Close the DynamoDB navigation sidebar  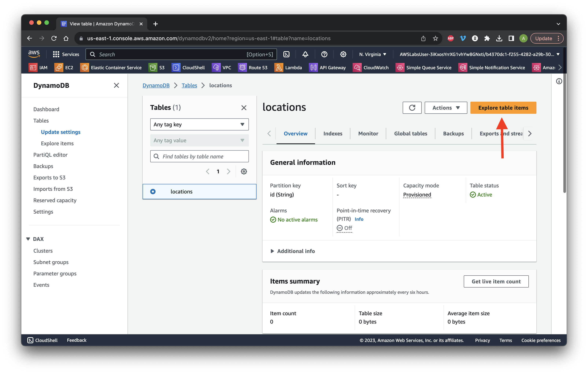(x=116, y=86)
